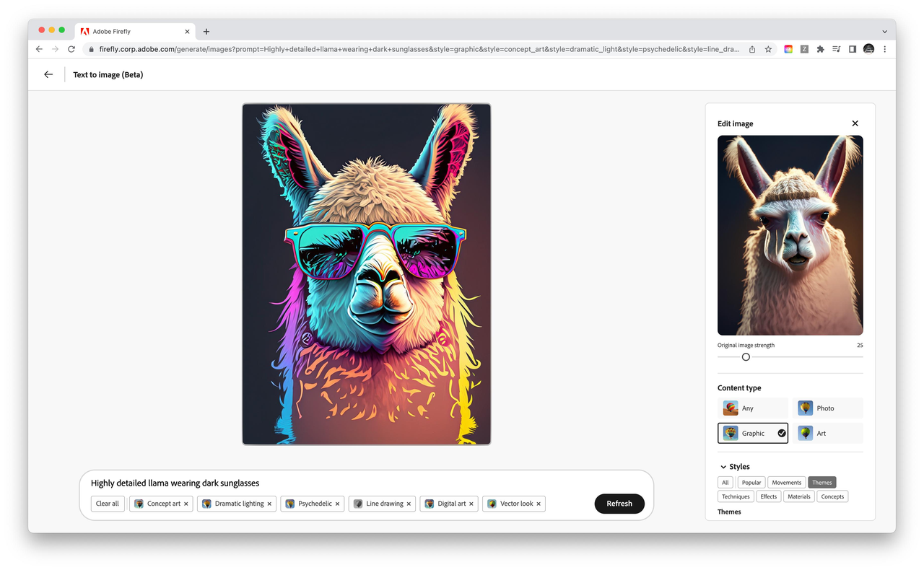Click the Graphic content type icon

(x=730, y=433)
